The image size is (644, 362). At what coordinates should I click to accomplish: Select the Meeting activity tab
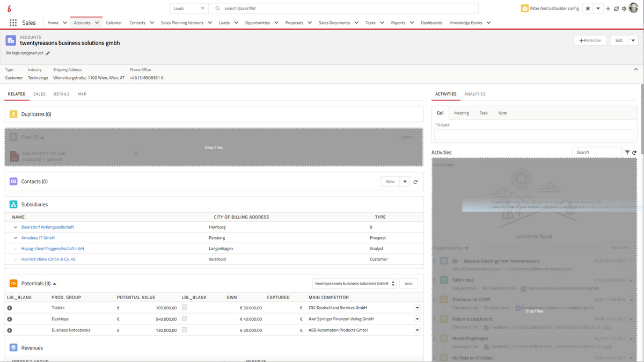(x=462, y=113)
